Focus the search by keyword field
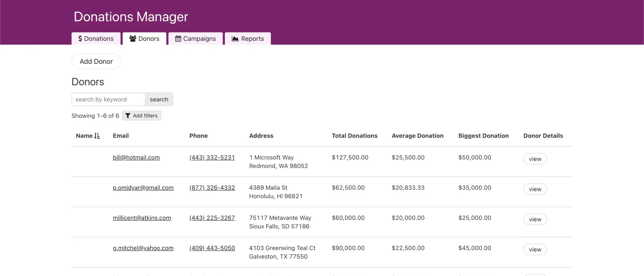This screenshot has height=276, width=644. 108,99
